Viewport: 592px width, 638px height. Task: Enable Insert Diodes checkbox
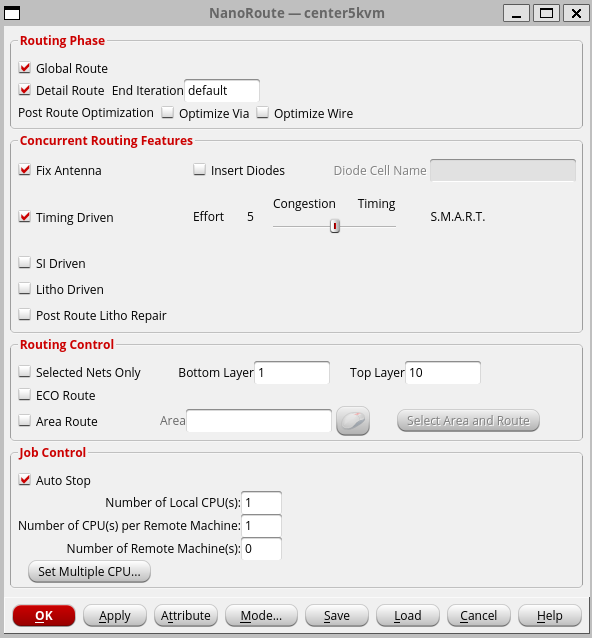(199, 170)
